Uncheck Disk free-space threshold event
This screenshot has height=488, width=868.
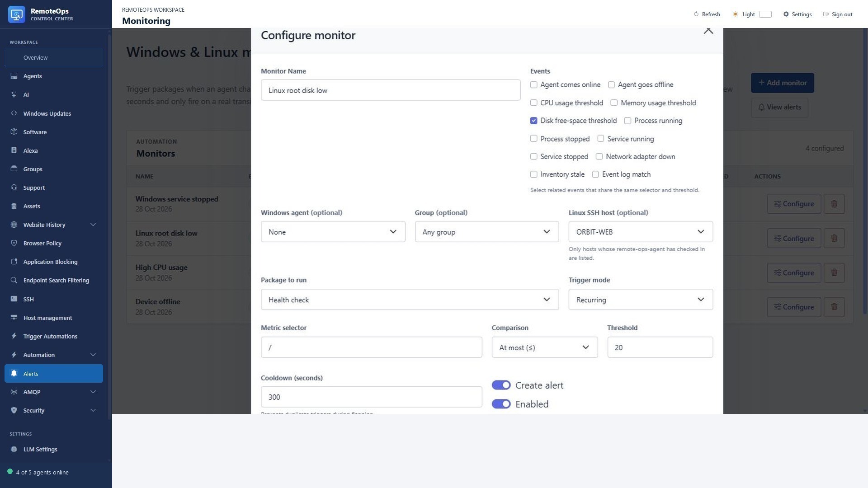[x=534, y=121]
